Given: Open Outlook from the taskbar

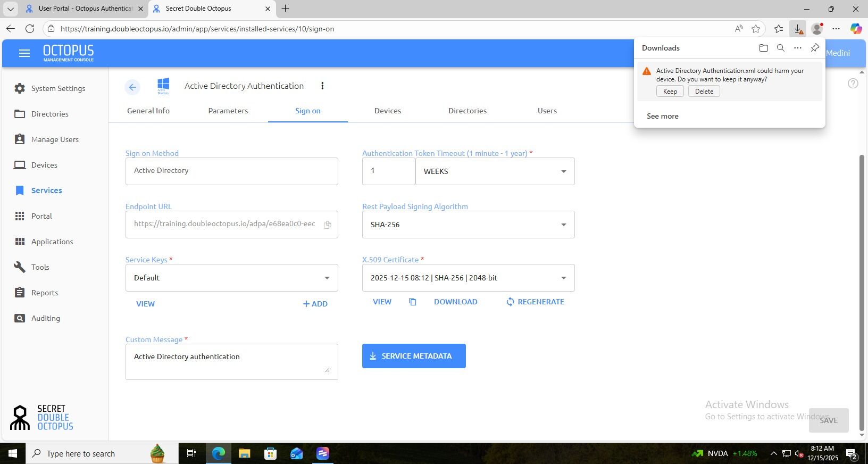Looking at the screenshot, I should pyautogui.click(x=296, y=453).
